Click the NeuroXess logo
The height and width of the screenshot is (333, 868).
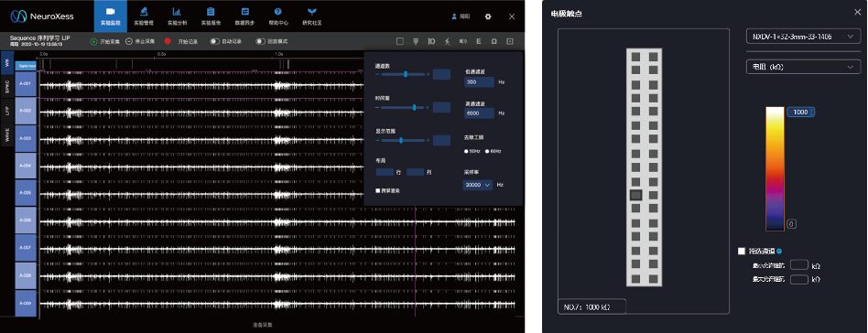42,16
